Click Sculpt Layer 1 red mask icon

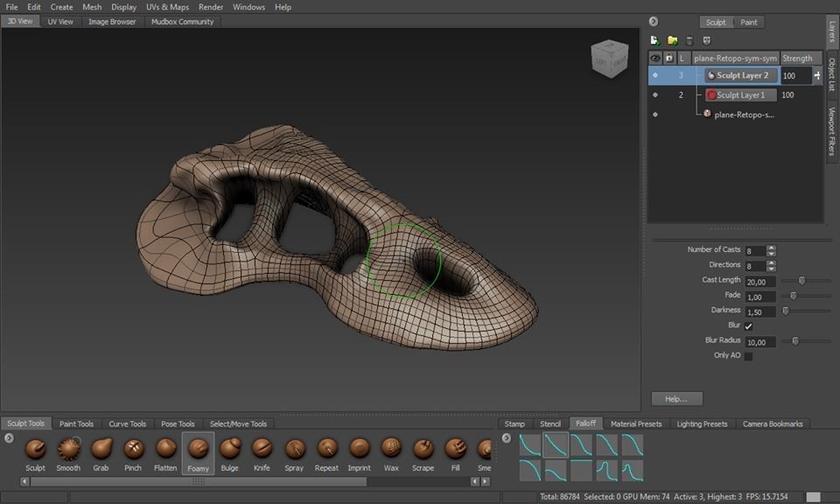(x=711, y=94)
